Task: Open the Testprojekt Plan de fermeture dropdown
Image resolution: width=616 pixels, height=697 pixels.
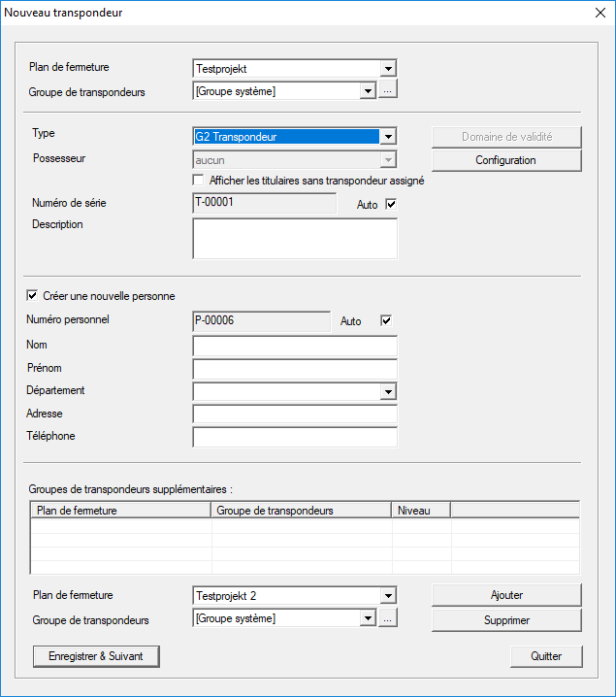Action: [388, 68]
